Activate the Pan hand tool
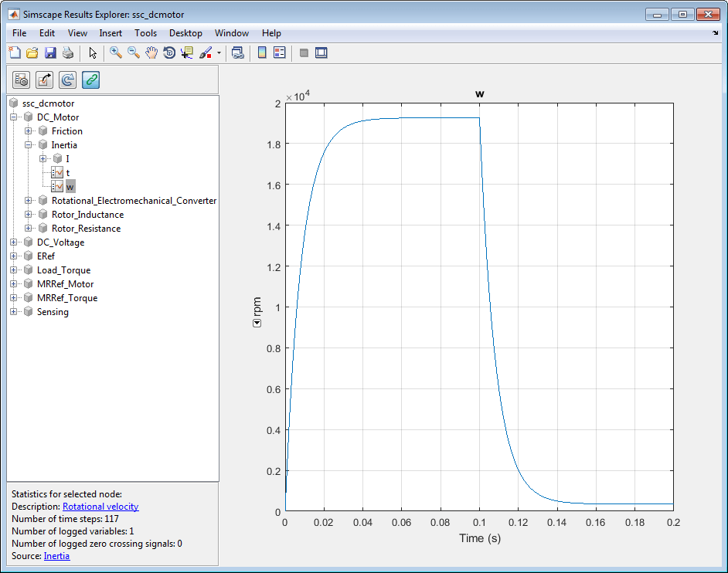728x573 pixels. tap(151, 53)
